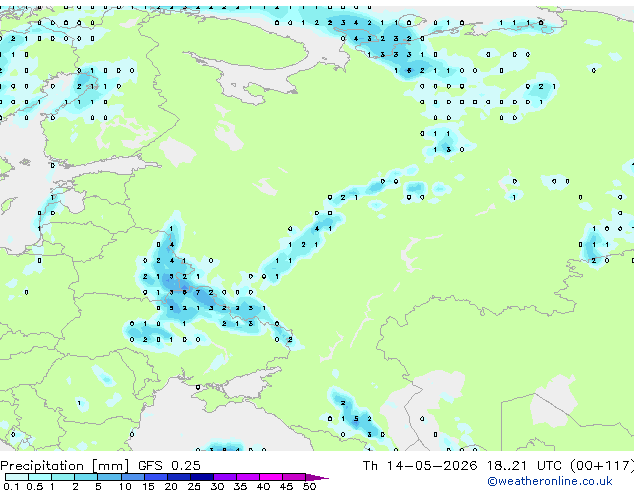Click the '(00+117)' forecast offset text
The image size is (634, 490).
(602, 466)
